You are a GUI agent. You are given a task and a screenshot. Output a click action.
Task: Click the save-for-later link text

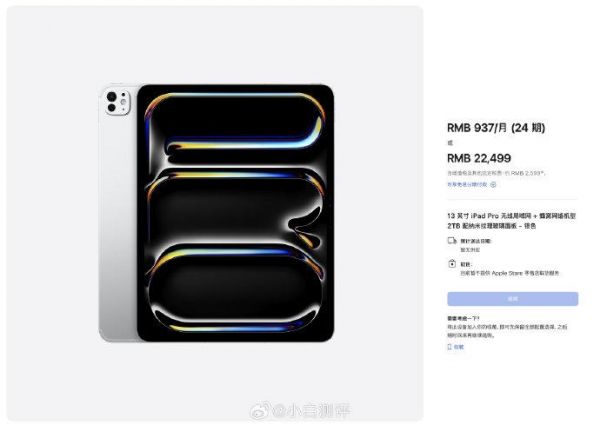pos(459,347)
